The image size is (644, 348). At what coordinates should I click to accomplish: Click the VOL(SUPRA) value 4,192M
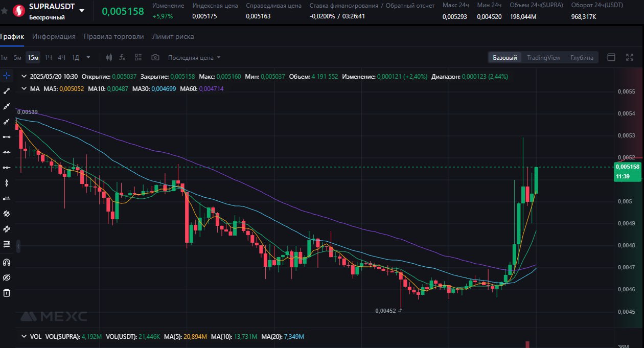pyautogui.click(x=91, y=337)
